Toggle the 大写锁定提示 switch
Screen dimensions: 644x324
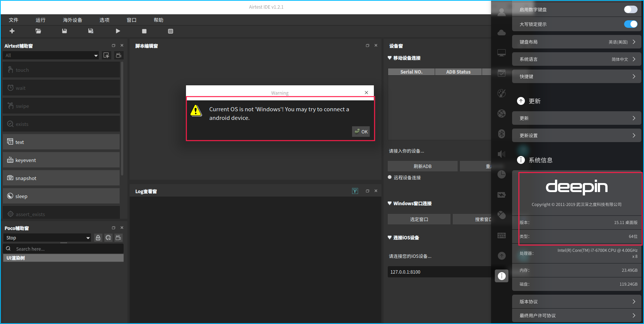tap(631, 24)
